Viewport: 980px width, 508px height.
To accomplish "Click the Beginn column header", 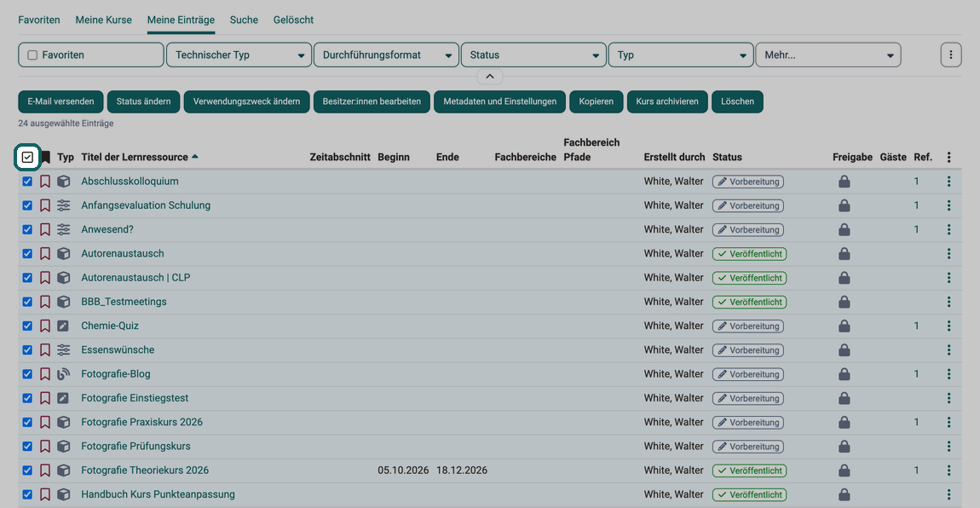I will point(394,158).
